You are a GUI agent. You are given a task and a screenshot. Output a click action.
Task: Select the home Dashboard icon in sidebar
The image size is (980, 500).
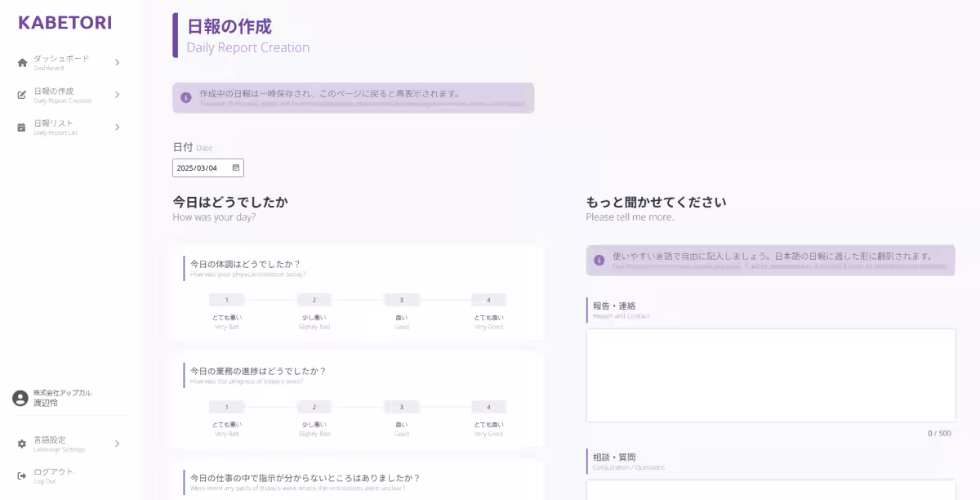pyautogui.click(x=20, y=60)
